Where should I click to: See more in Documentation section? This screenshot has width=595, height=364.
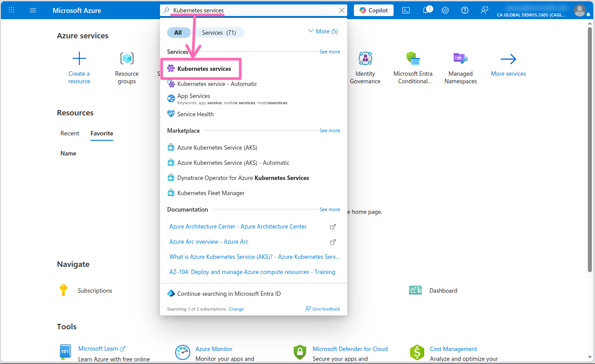pyautogui.click(x=330, y=209)
